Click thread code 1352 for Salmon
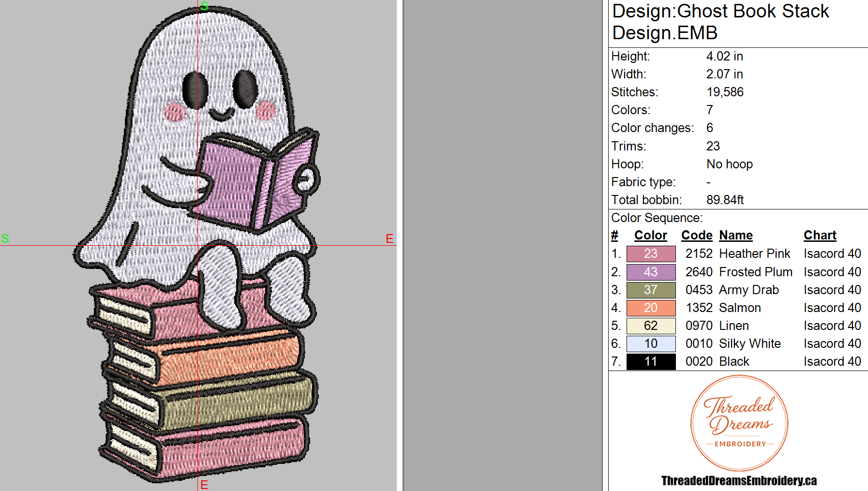Viewport: 868px width, 491px height. coord(699,308)
